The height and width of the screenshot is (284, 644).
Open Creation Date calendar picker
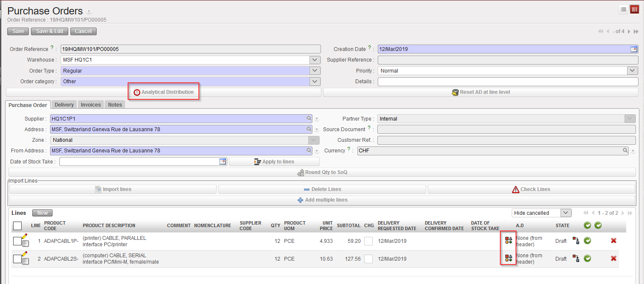click(x=633, y=49)
